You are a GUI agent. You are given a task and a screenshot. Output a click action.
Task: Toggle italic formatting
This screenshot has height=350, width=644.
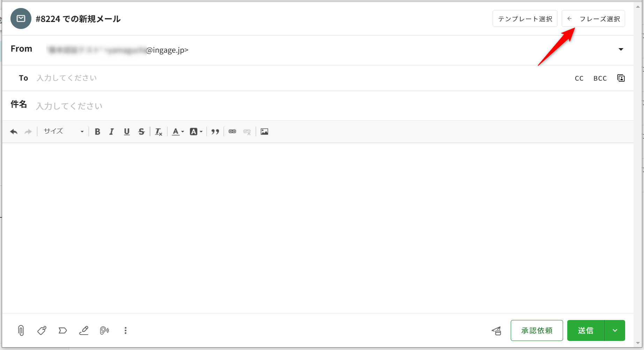[x=112, y=132]
